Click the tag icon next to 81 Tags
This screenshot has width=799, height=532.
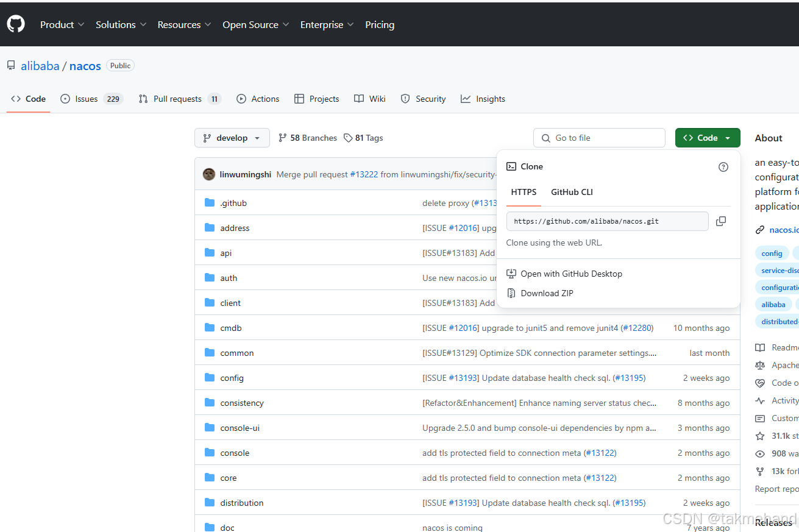coord(348,138)
